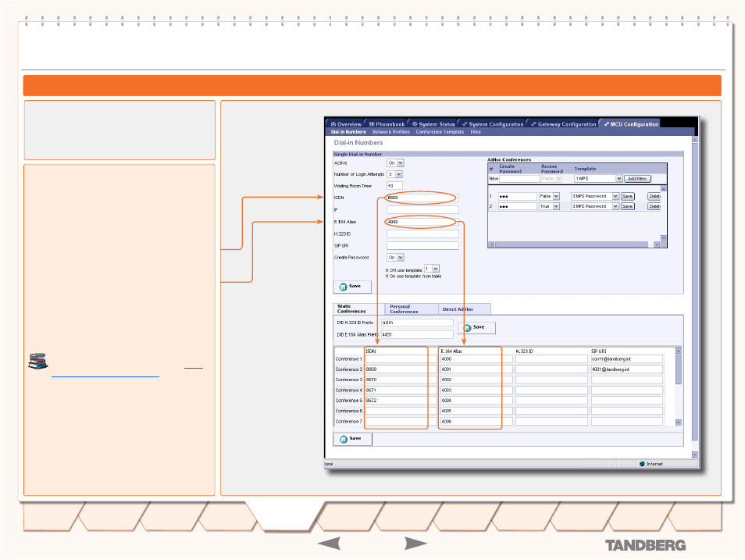Click page scrollbar down arrow
The image size is (745, 560).
pyautogui.click(x=695, y=455)
